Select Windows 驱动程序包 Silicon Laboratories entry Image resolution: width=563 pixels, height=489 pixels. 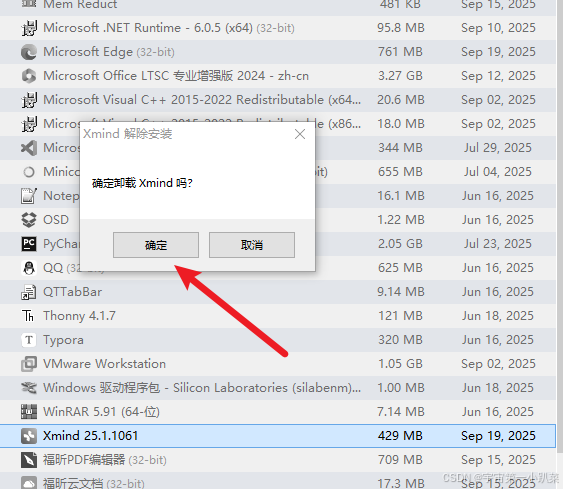pyautogui.click(x=278, y=388)
